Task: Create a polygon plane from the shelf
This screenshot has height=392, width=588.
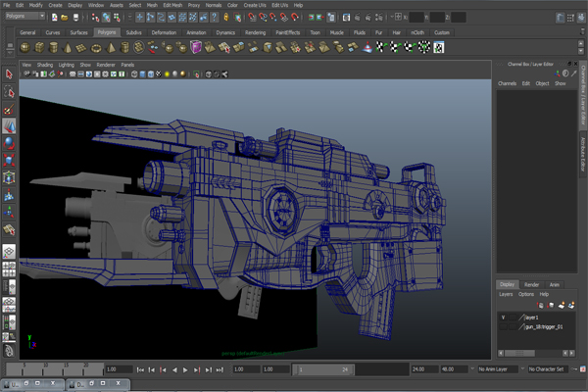Action: click(81, 48)
